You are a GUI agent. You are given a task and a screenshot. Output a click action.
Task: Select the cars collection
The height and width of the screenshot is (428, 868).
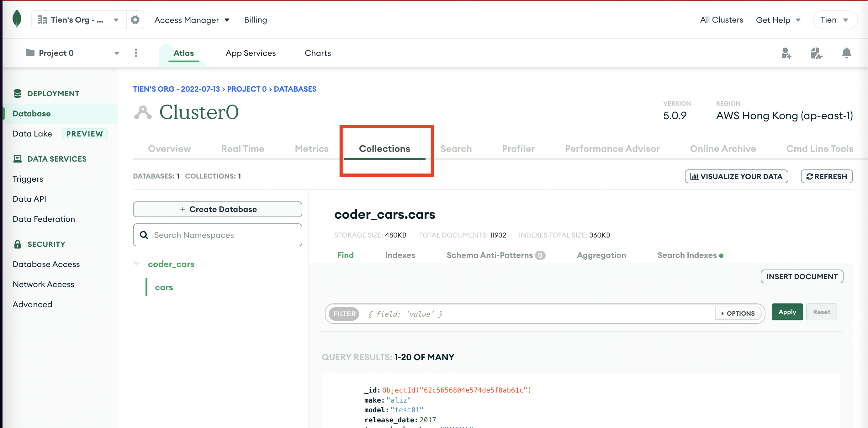click(164, 287)
